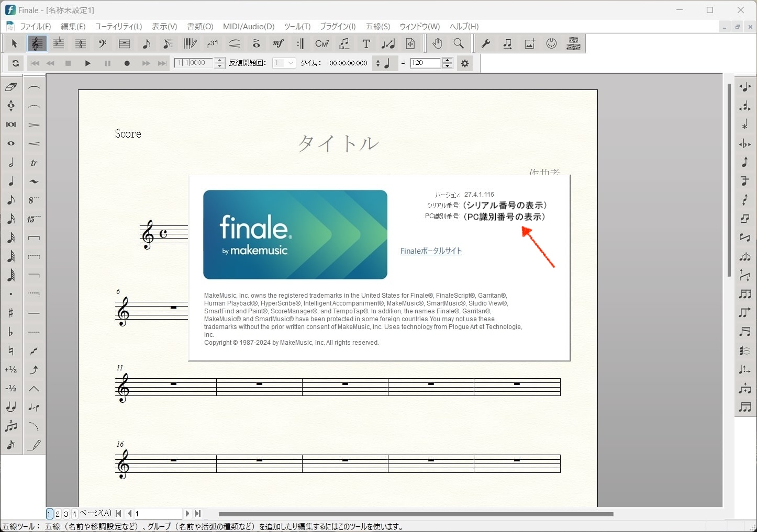The width and height of the screenshot is (757, 532).
Task: Select the Page Layout tool
Action: click(x=410, y=44)
